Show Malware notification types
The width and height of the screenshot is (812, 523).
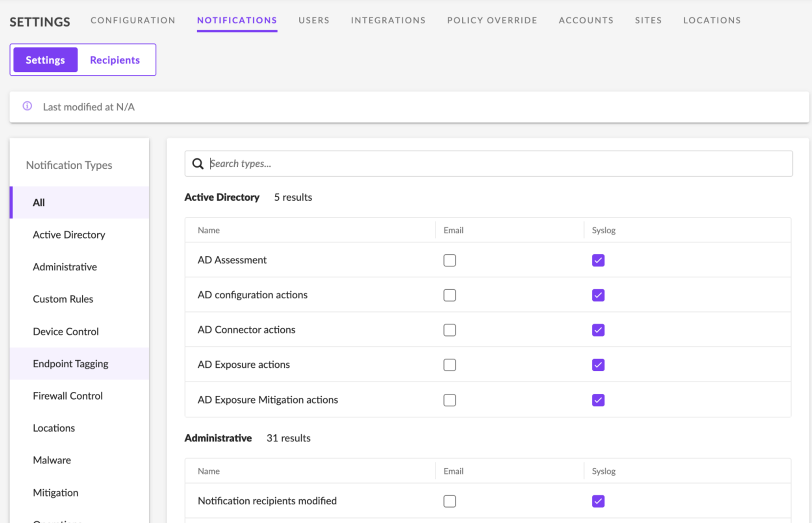point(52,460)
